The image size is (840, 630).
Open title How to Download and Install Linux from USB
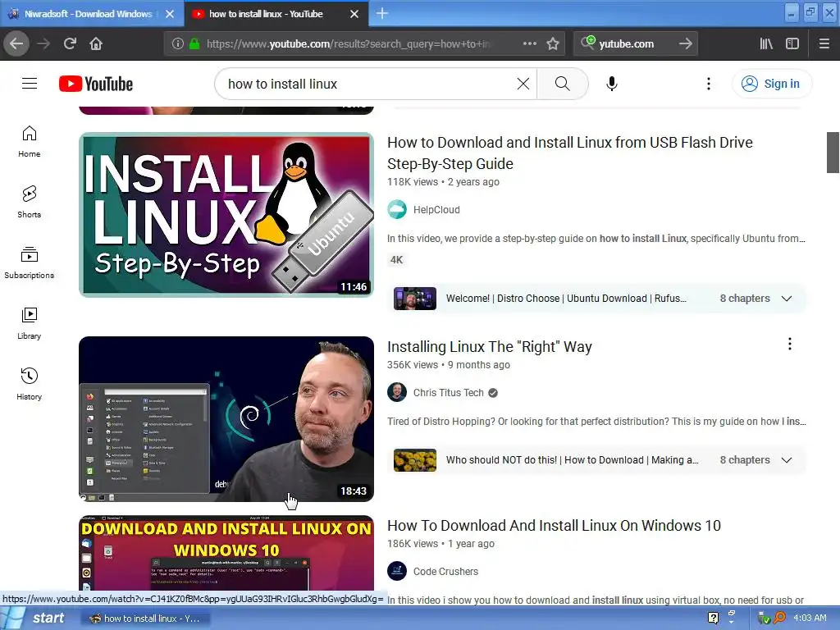pyautogui.click(x=569, y=153)
